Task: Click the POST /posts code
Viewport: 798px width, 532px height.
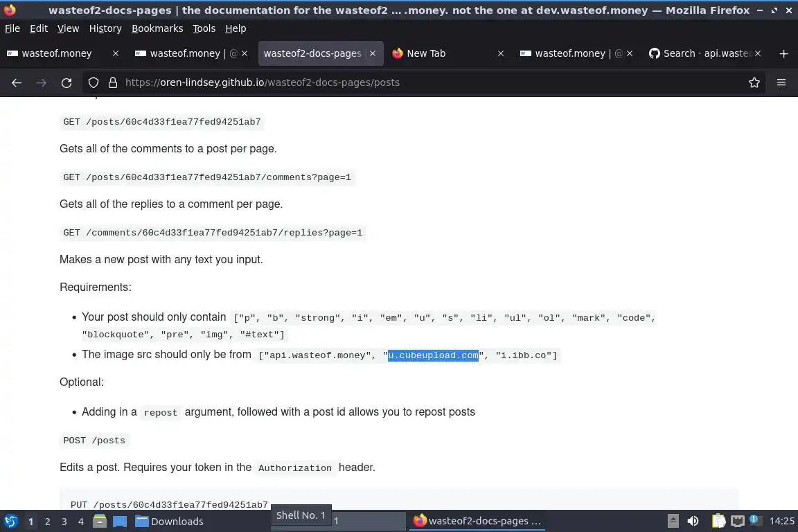Action: pos(94,441)
